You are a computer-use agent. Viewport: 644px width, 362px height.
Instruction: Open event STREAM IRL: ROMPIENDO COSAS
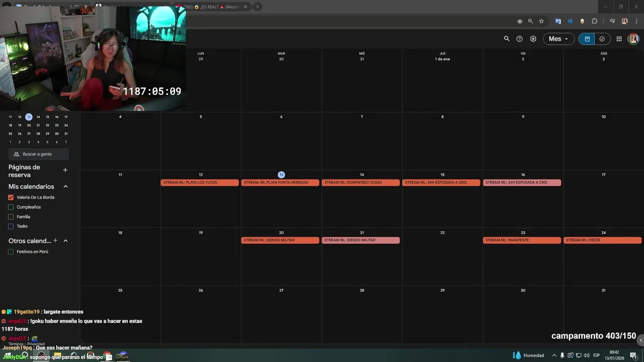(x=361, y=183)
